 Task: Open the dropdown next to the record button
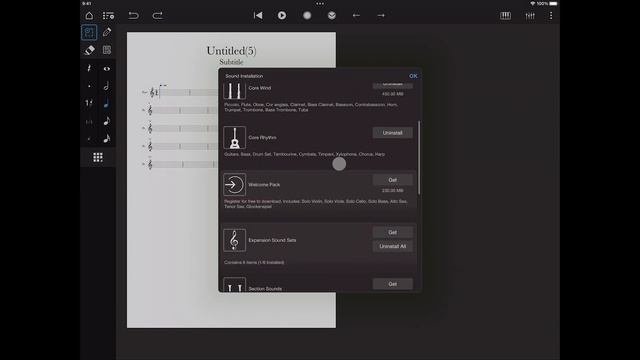[x=332, y=16]
